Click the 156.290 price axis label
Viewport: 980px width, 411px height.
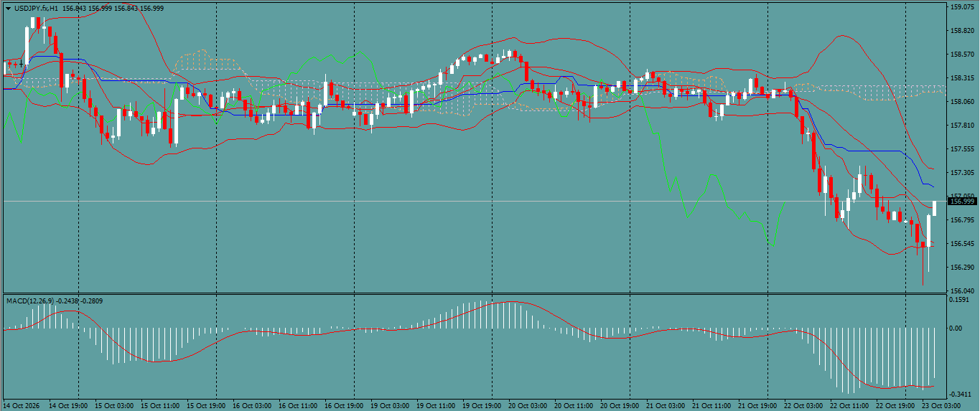(962, 268)
